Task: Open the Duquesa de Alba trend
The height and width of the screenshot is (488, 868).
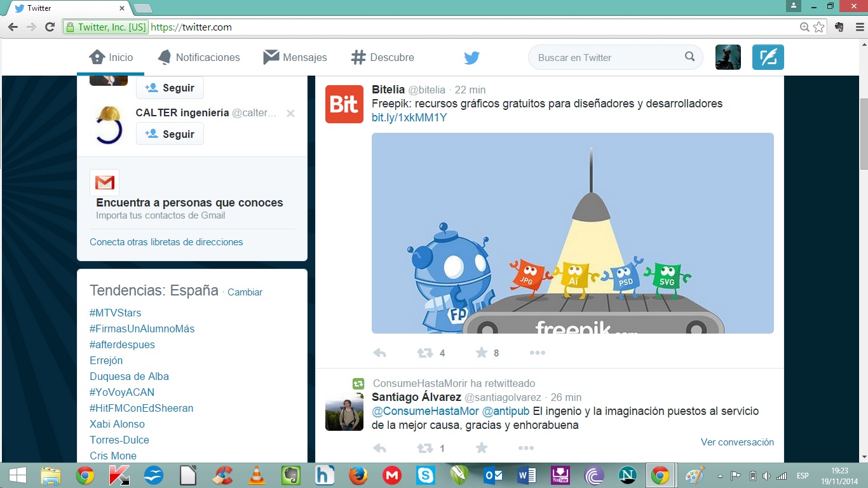Action: click(129, 376)
